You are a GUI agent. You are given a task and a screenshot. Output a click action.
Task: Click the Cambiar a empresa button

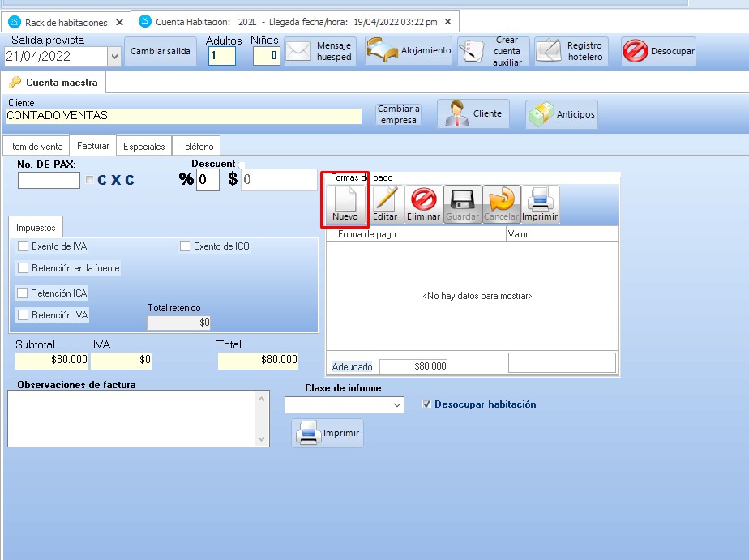pyautogui.click(x=399, y=114)
